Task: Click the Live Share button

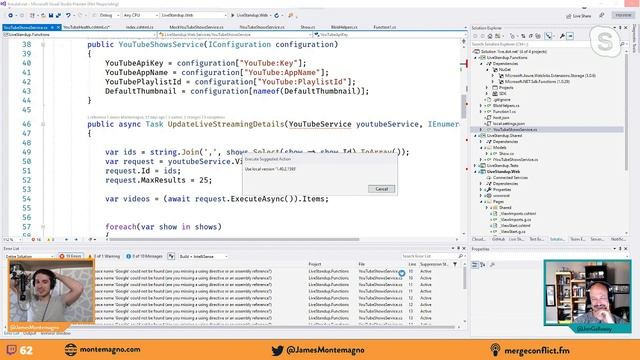Action: click(578, 16)
